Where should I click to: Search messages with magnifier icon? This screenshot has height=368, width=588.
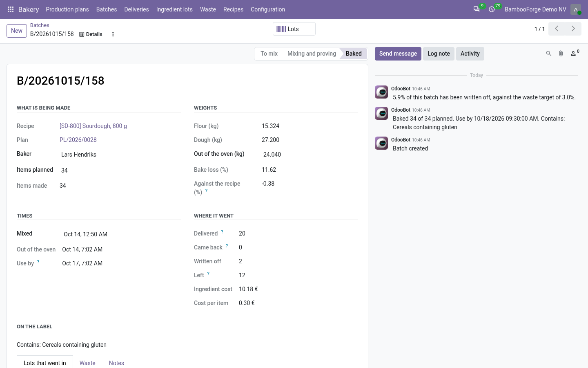(x=549, y=54)
